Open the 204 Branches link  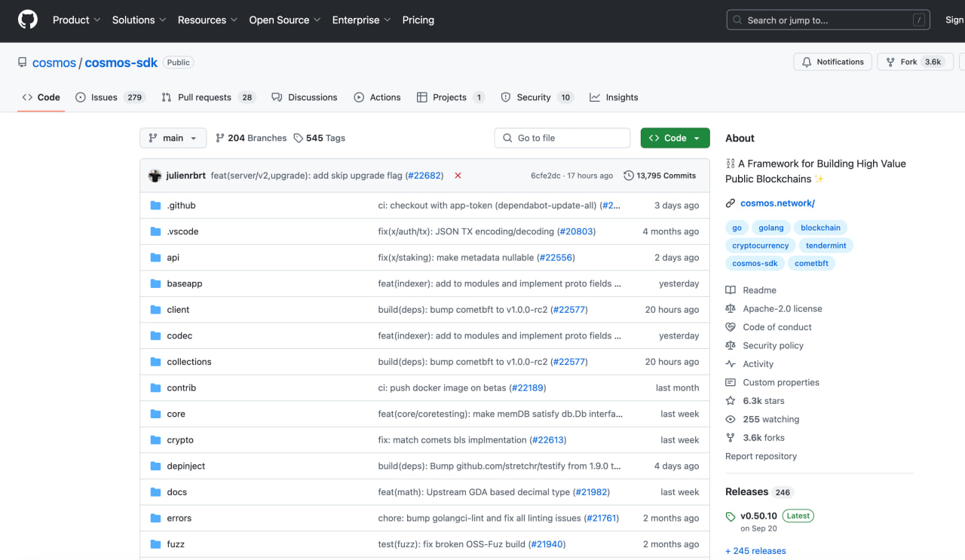coord(251,138)
